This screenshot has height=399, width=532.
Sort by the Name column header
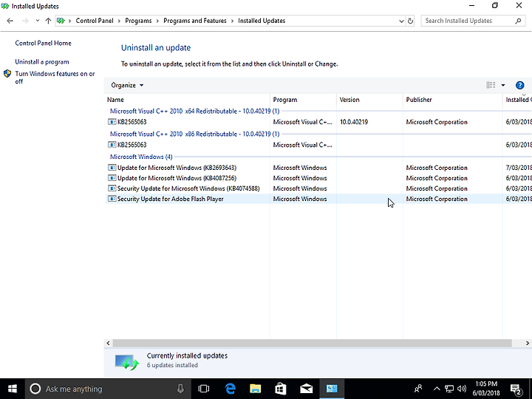[x=187, y=100]
